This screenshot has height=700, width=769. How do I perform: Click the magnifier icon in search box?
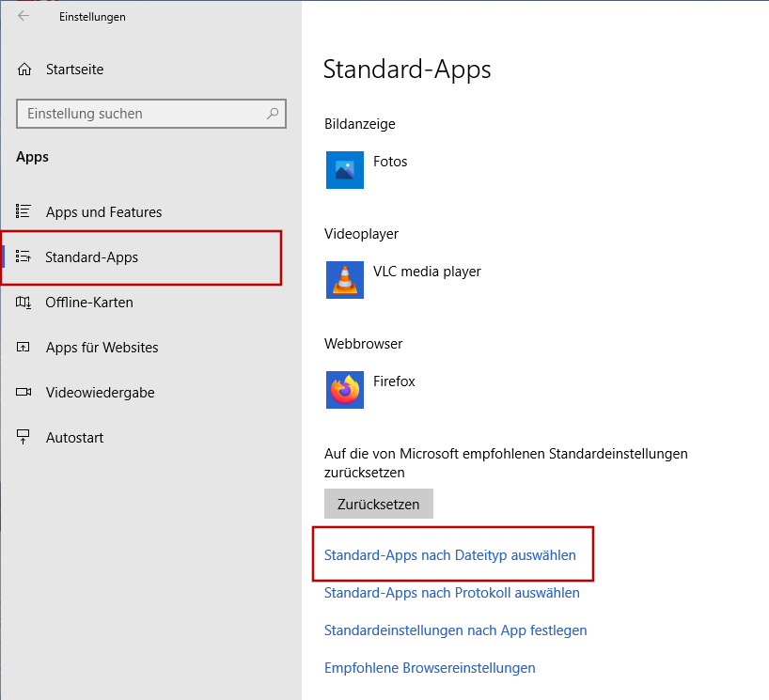(273, 114)
